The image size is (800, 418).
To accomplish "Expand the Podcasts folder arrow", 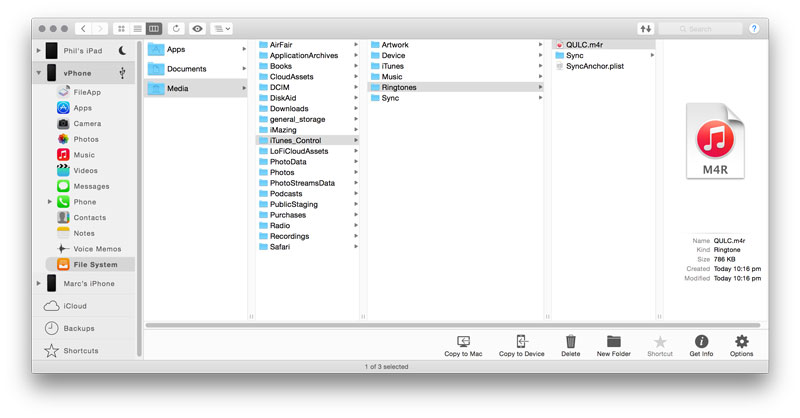I will pyautogui.click(x=356, y=193).
